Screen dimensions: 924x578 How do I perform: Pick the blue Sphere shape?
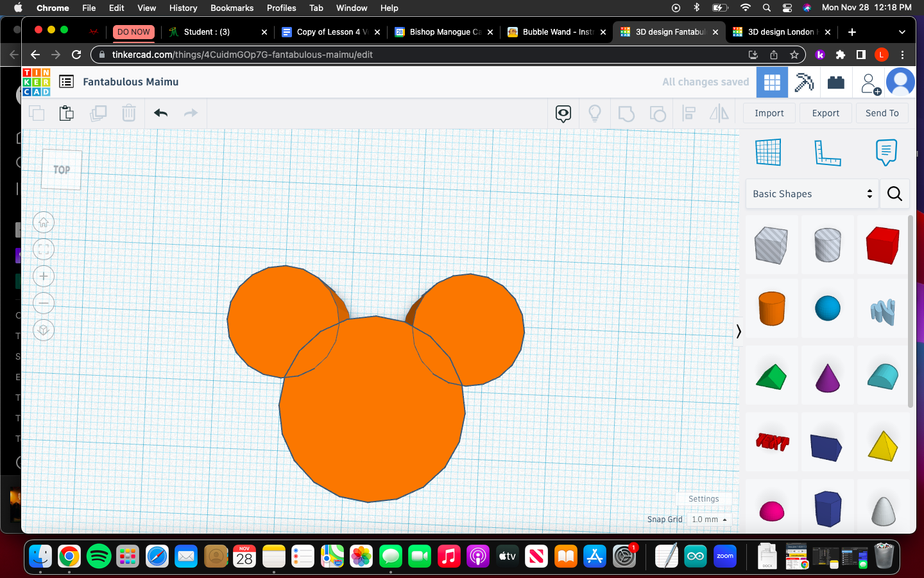(828, 308)
